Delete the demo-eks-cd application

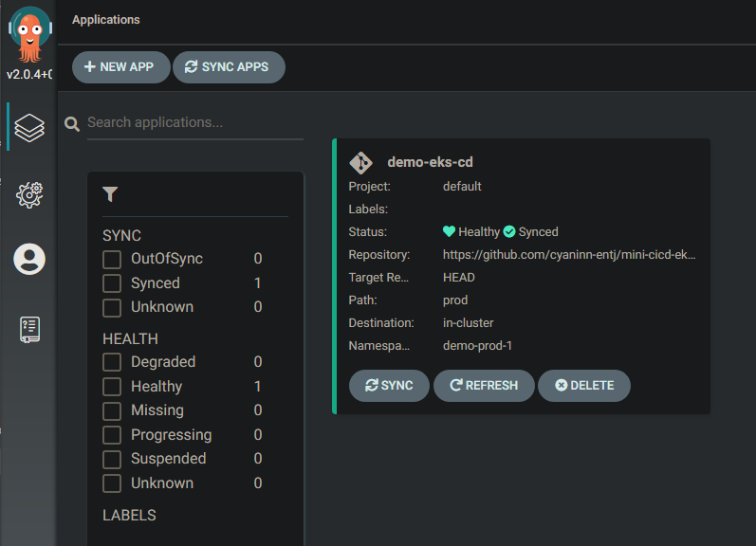(584, 386)
